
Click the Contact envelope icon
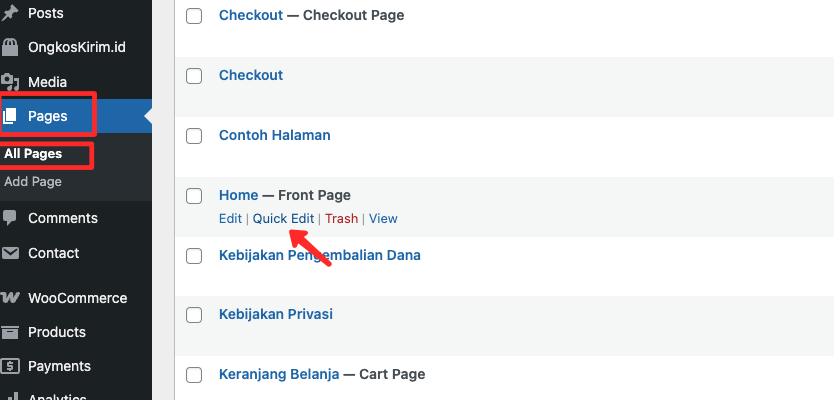click(10, 253)
